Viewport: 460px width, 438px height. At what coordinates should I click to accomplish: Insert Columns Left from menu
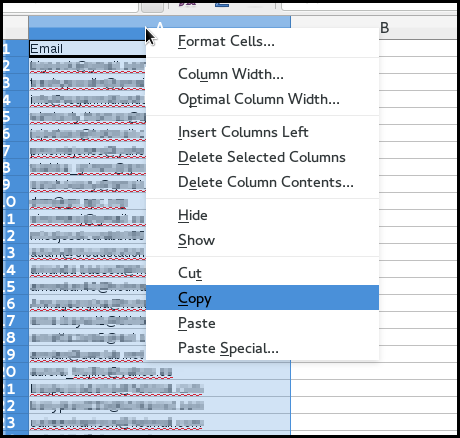[x=262, y=132]
